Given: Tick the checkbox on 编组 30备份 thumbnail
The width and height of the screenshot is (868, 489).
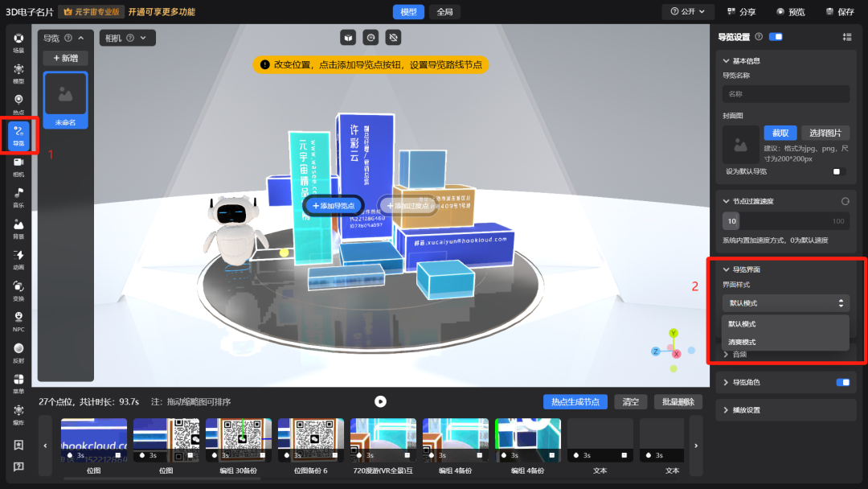Looking at the screenshot, I should coord(263,455).
